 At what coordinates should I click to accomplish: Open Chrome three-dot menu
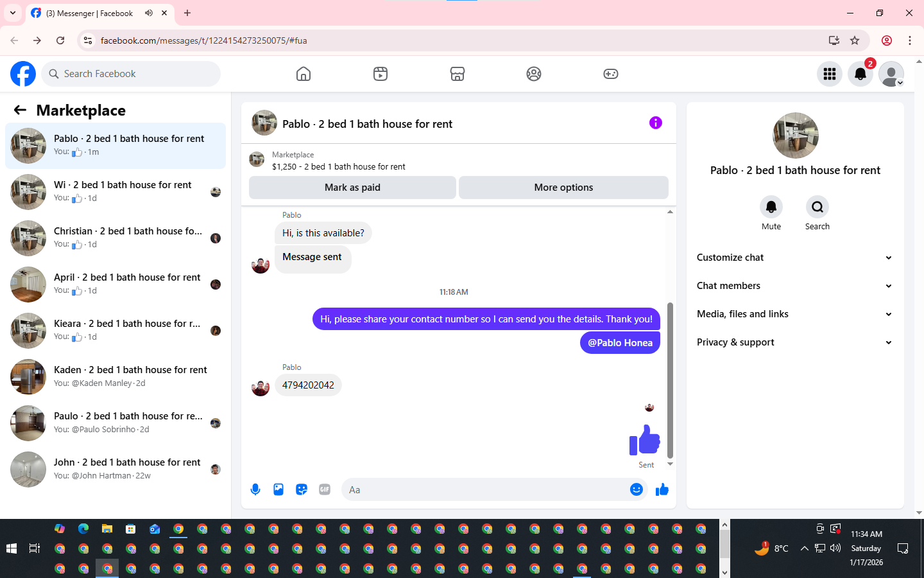910,40
